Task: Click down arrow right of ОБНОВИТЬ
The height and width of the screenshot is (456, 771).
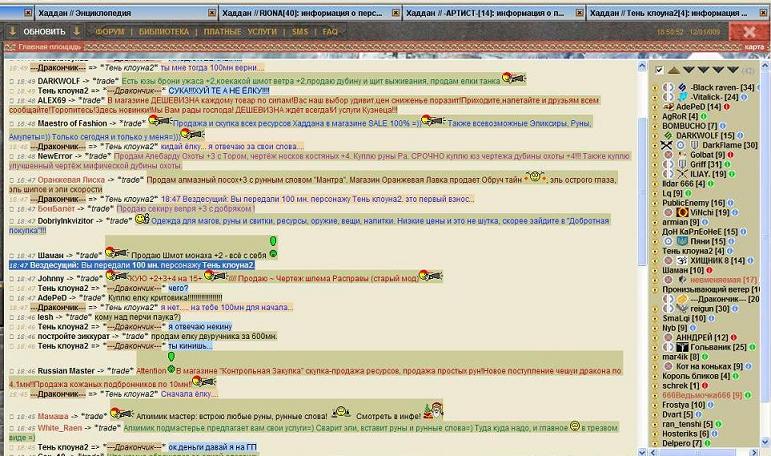Action: coord(77,31)
